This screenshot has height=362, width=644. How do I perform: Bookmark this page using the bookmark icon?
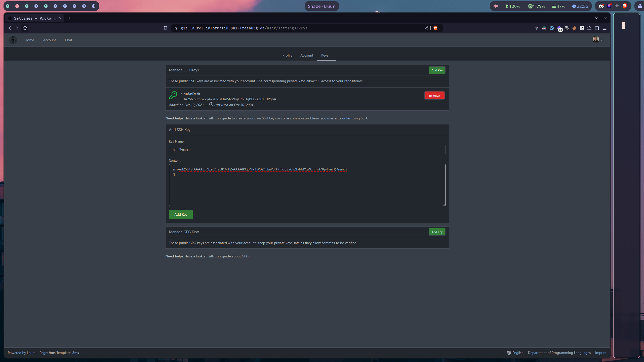(x=165, y=28)
